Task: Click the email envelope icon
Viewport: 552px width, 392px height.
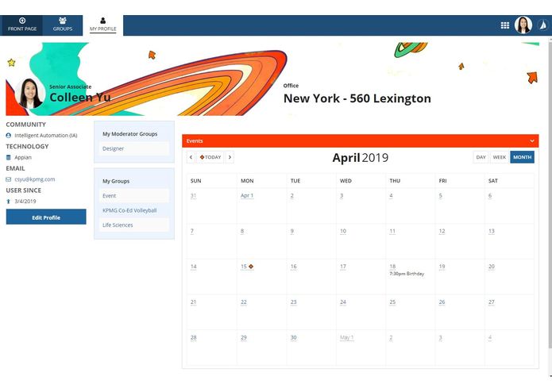Action: 9,179
